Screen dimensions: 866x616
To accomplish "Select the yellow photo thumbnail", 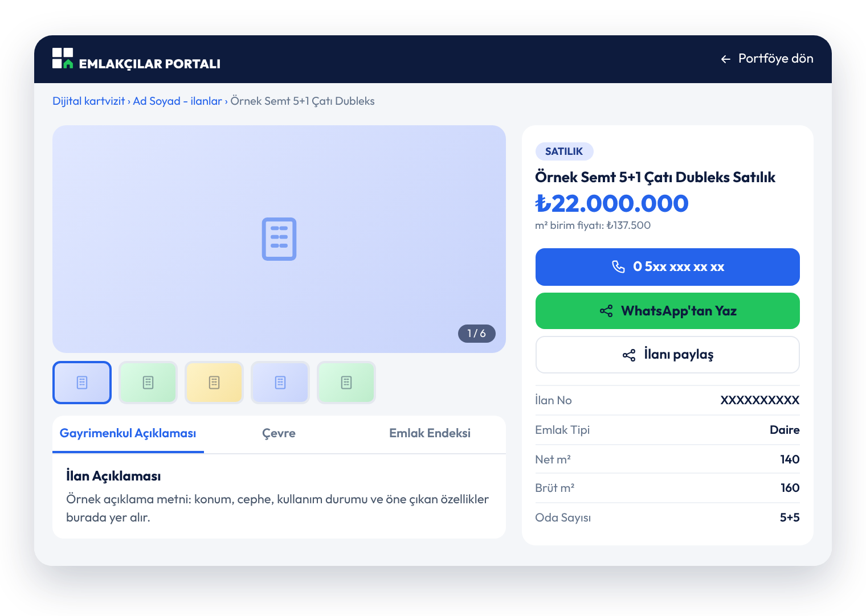I will (x=214, y=383).
